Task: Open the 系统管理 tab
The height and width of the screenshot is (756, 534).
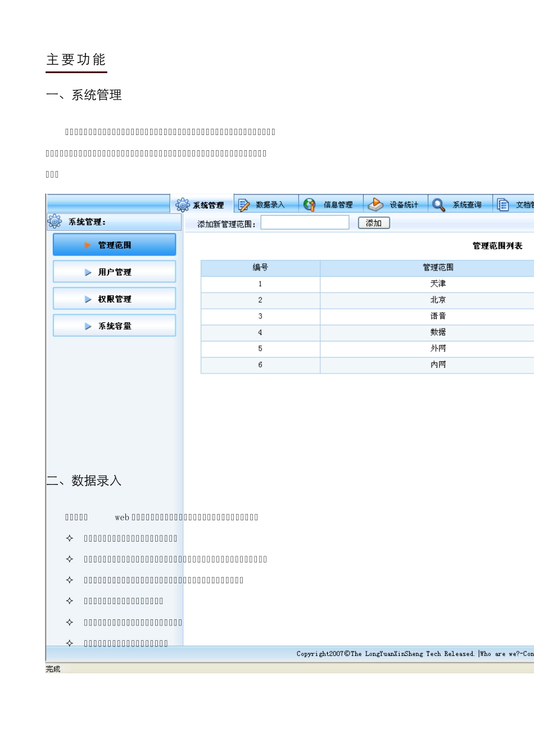Action: click(202, 205)
